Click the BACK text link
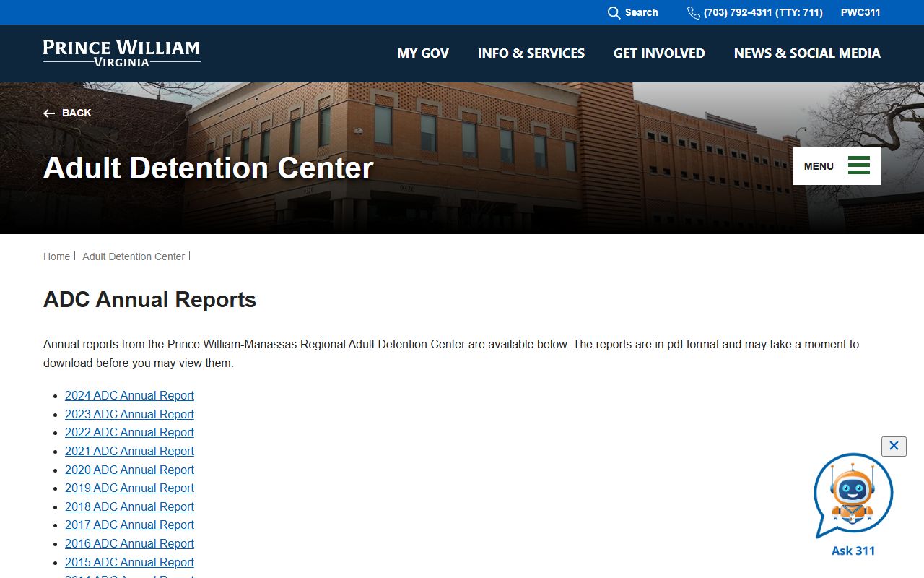The width and height of the screenshot is (924, 578). 77,113
